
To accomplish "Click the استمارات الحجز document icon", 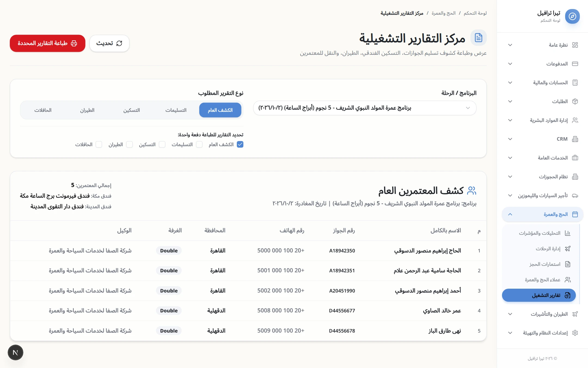I will (x=568, y=264).
